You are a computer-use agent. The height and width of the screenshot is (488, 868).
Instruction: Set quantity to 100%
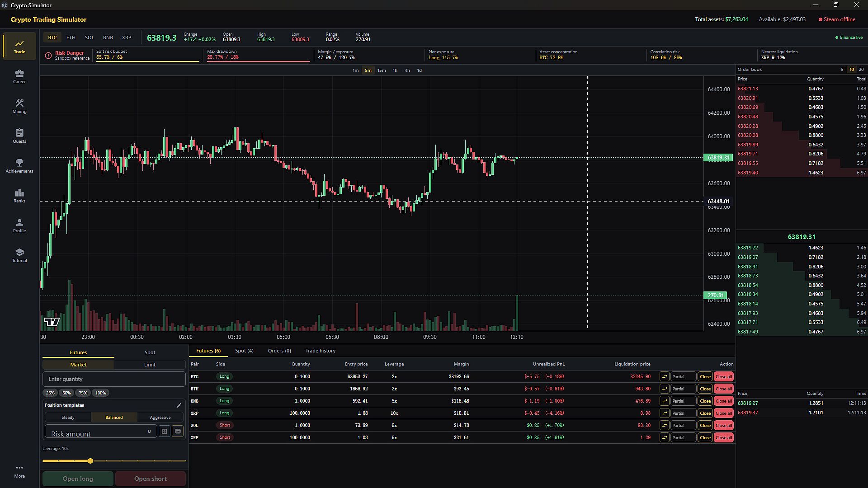[x=101, y=393]
